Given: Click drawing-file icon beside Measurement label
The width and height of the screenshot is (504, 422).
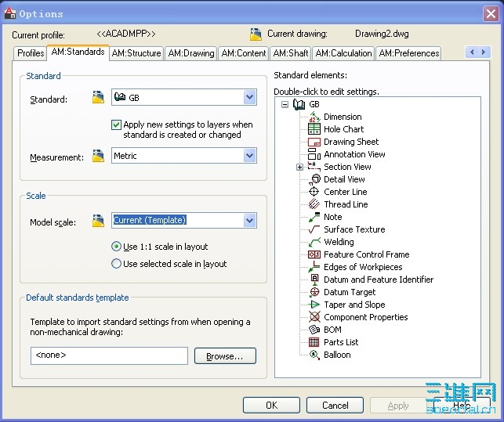Looking at the screenshot, I should 98,156.
